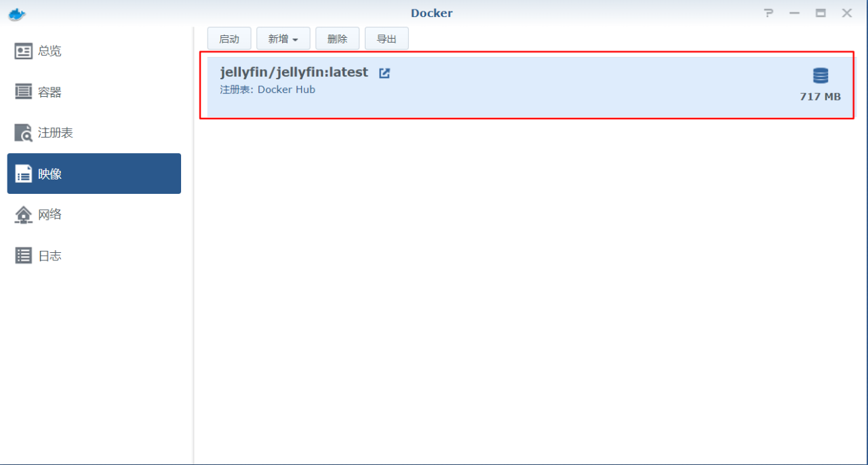Image resolution: width=868 pixels, height=465 pixels.
Task: Open the 注册表 registry section
Action: tap(94, 133)
